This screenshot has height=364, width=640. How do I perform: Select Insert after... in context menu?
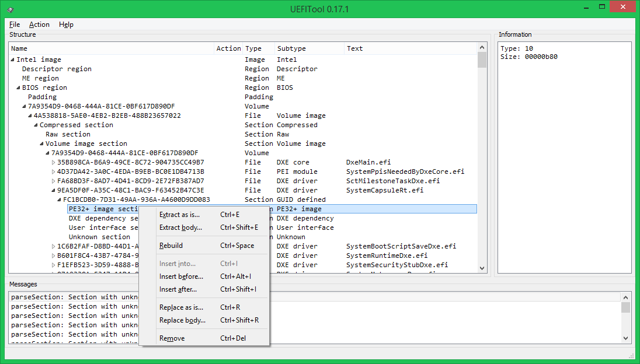[204, 289]
